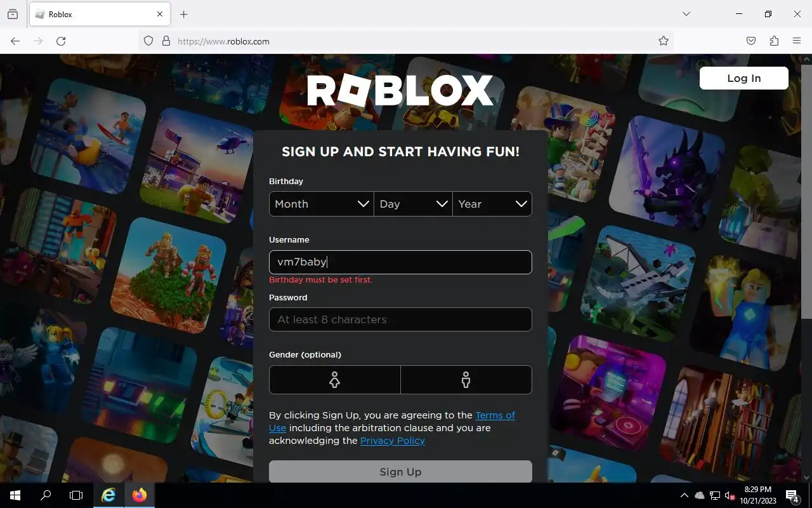Reload the current page
Image resolution: width=812 pixels, height=508 pixels.
61,41
